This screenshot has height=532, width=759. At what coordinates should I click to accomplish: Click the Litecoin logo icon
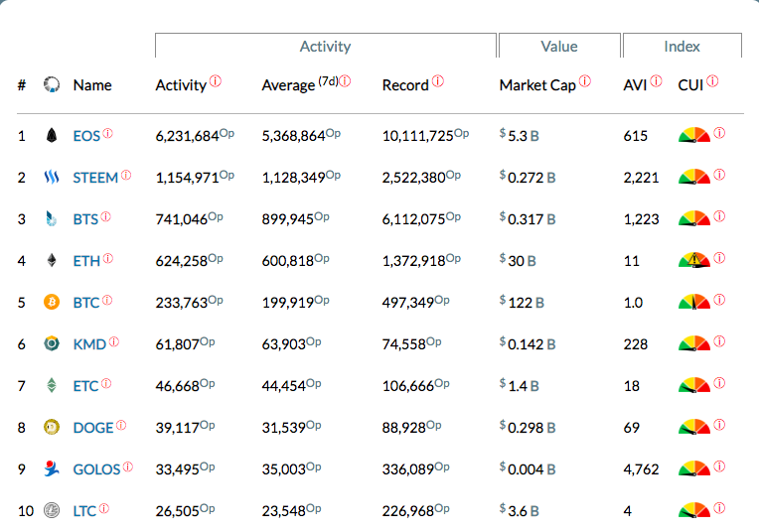pyautogui.click(x=52, y=510)
